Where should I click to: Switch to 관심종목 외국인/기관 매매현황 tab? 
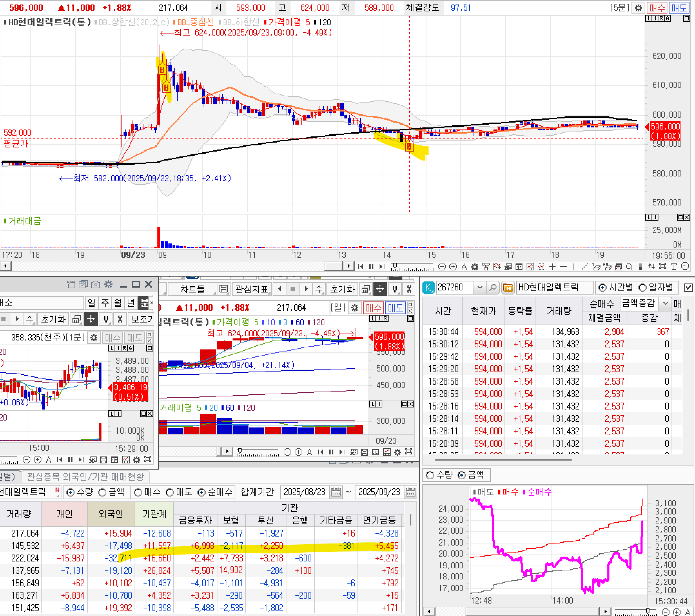coord(86,477)
